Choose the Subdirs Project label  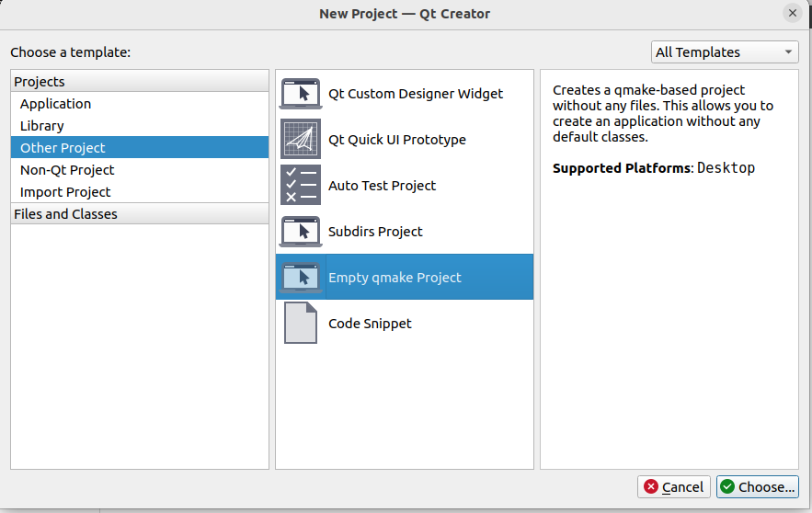pos(375,232)
